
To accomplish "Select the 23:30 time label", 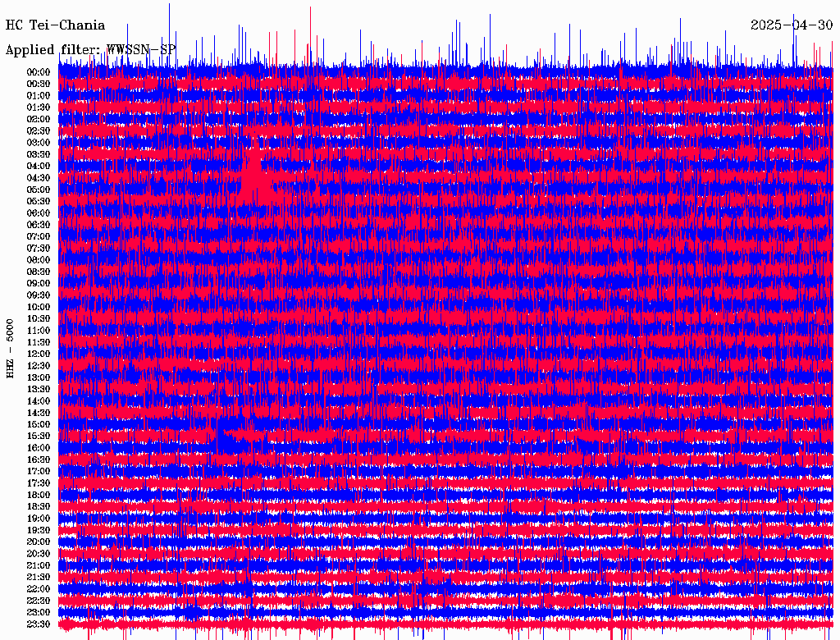I will coord(39,624).
